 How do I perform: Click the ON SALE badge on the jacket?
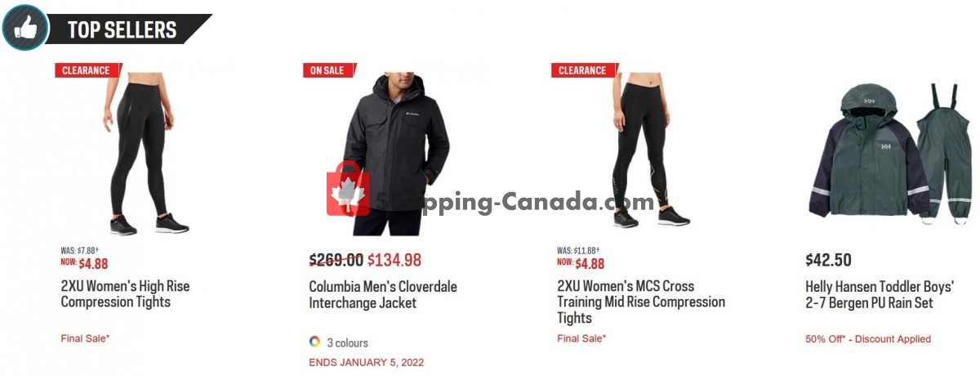pyautogui.click(x=327, y=70)
